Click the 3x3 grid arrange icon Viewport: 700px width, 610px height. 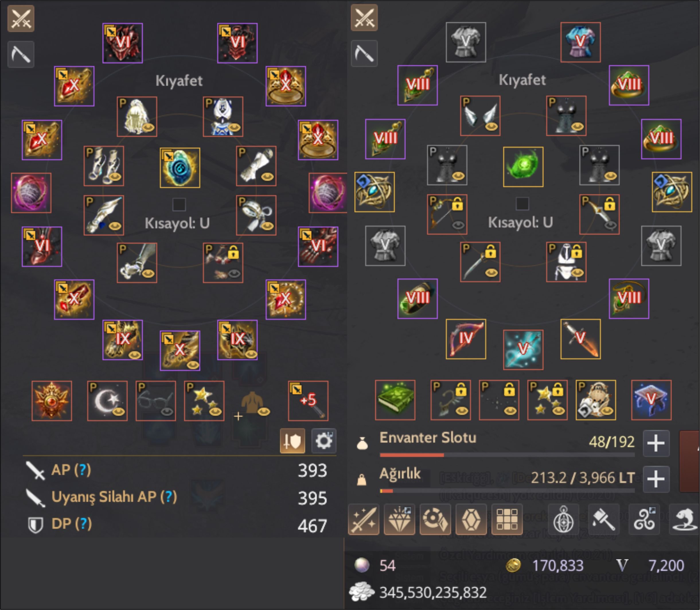click(507, 519)
